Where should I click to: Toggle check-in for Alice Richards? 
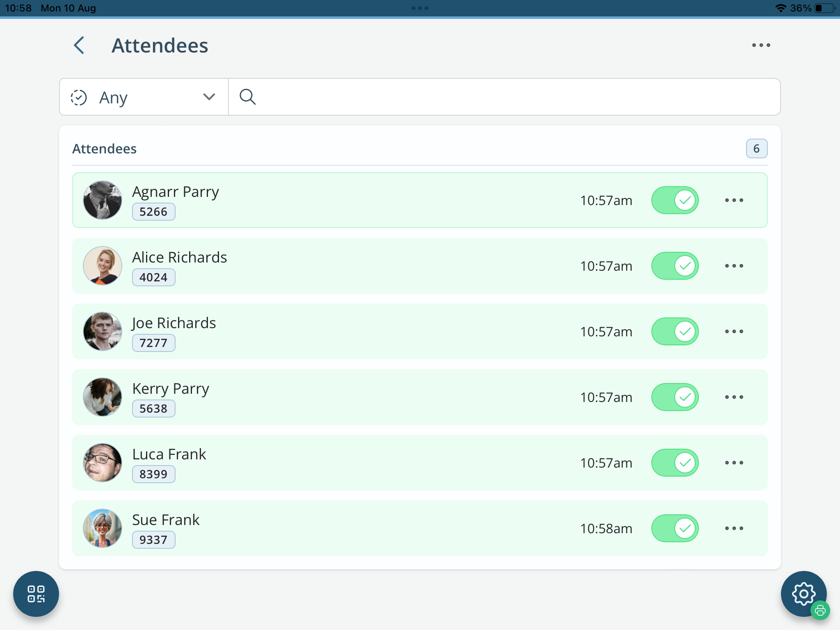point(675,266)
